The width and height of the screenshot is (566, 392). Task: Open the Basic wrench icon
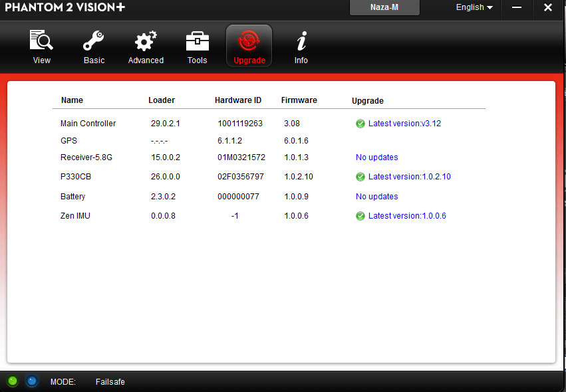coord(94,41)
